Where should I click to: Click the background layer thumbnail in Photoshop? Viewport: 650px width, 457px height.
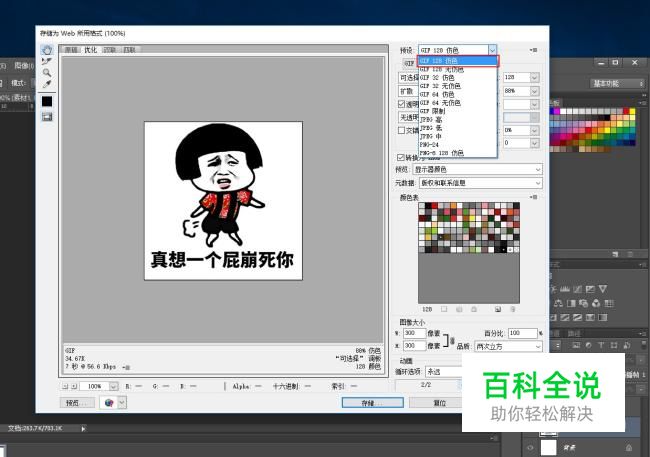pos(548,448)
